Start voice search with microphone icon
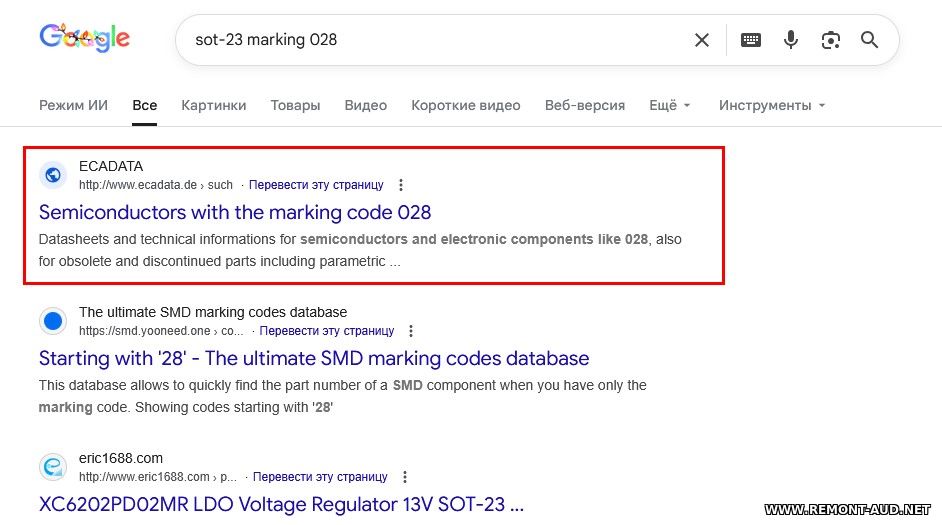Screen dimensions: 942x525 coord(791,40)
